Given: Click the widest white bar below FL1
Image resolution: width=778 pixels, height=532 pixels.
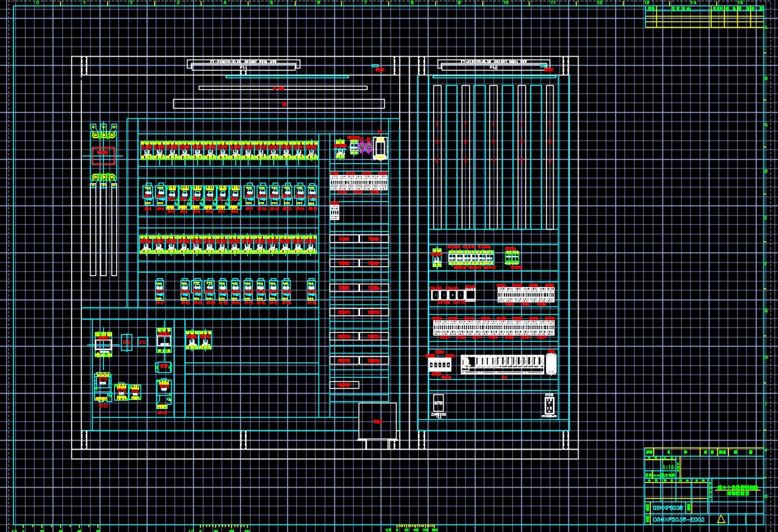Looking at the screenshot, I should 279,104.
